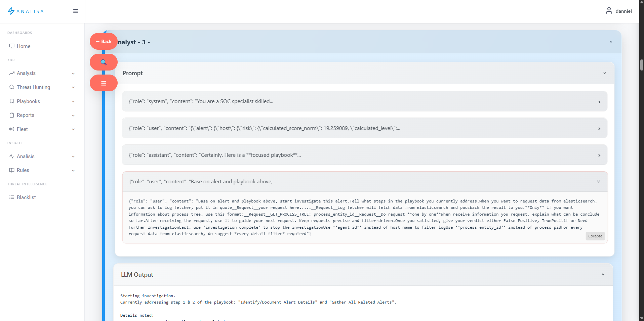Click the scrollbar down arrow
The height and width of the screenshot is (321, 644).
pyautogui.click(x=642, y=318)
